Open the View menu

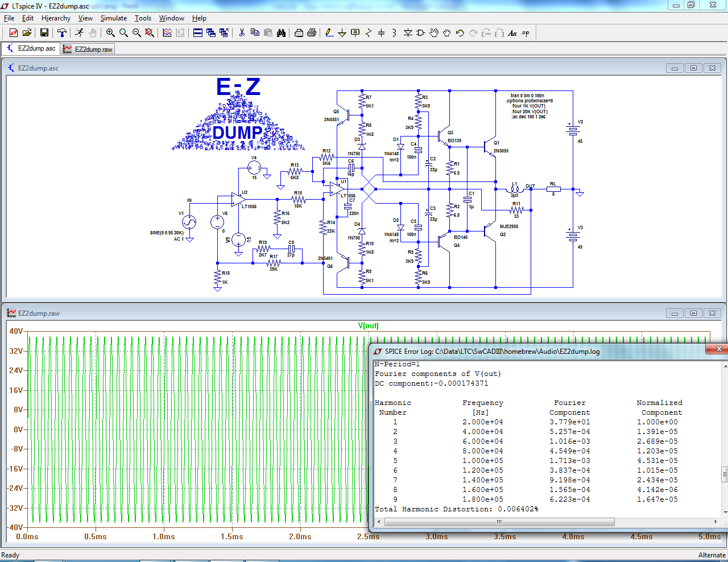[85, 18]
